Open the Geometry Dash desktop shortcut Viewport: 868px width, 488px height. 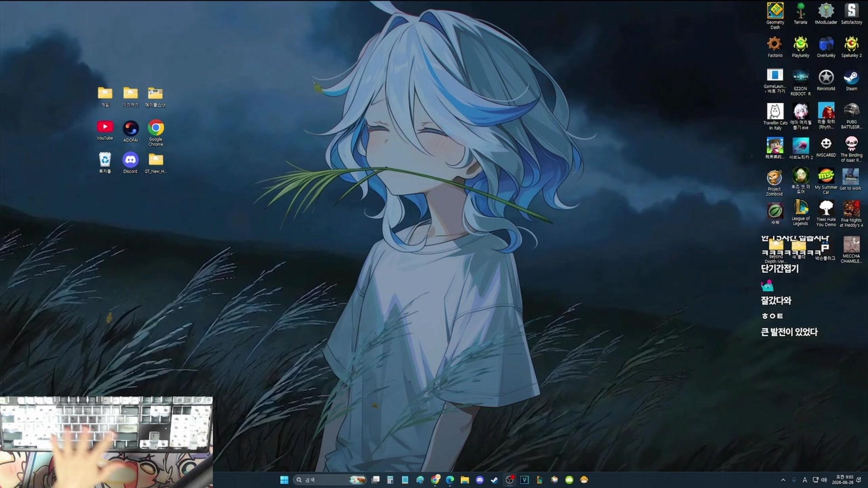point(775,15)
